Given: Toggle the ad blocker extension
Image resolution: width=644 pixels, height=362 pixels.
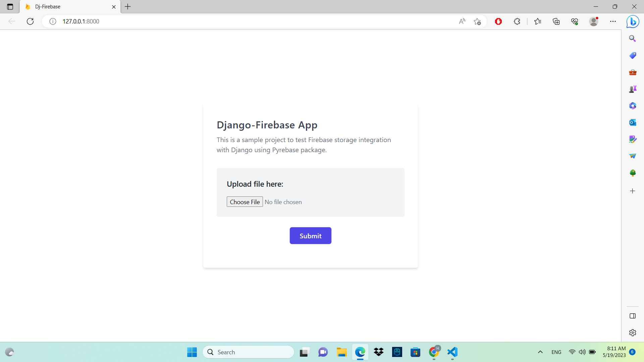Looking at the screenshot, I should [498, 21].
